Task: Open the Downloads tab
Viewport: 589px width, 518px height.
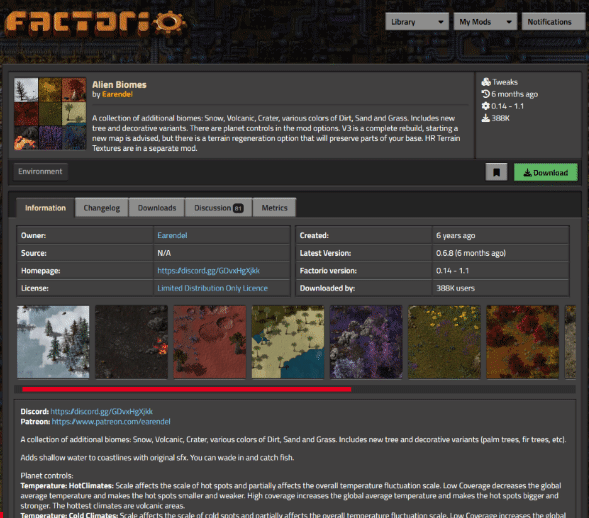Action: tap(157, 208)
